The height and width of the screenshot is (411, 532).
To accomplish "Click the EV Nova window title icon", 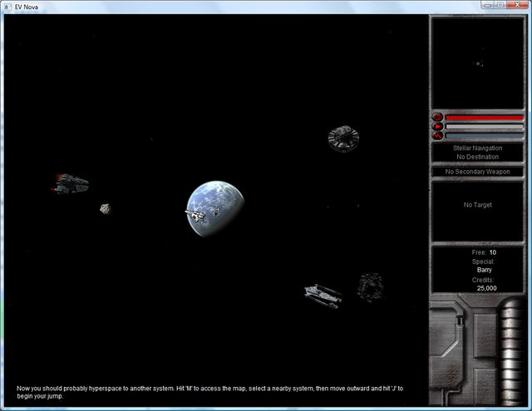I will (x=8, y=7).
